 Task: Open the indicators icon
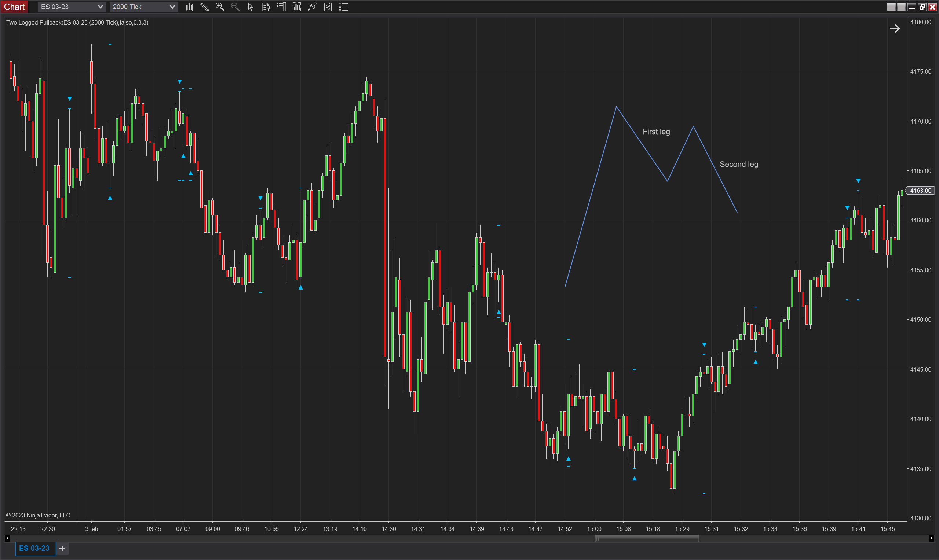[312, 7]
